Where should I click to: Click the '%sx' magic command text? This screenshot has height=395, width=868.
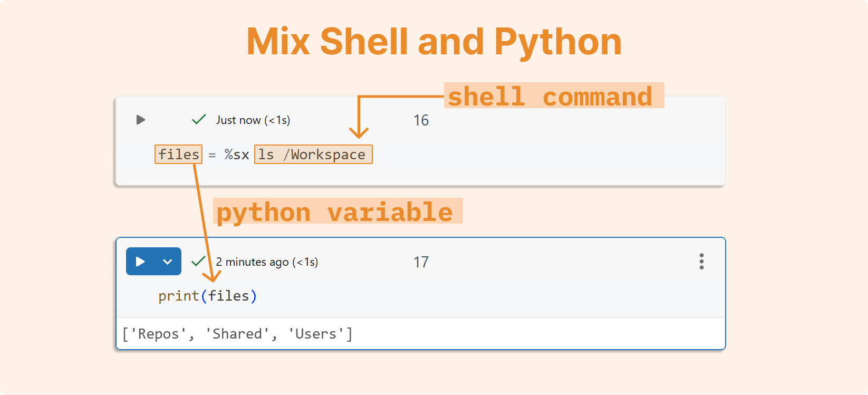coord(237,155)
